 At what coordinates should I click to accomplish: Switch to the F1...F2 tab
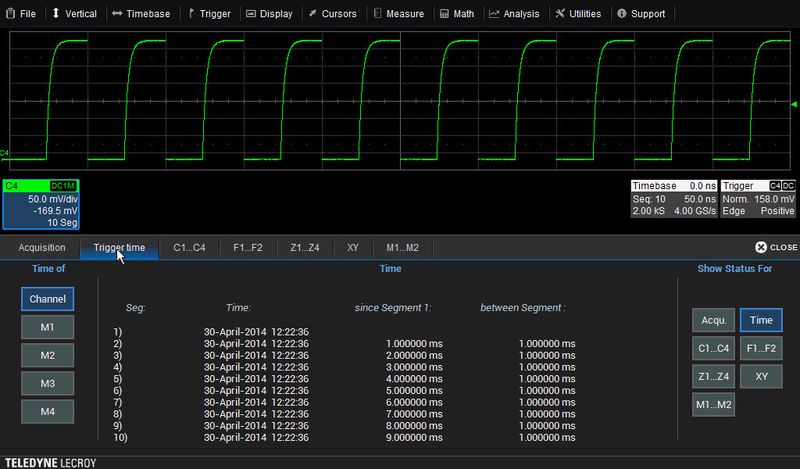click(x=248, y=248)
